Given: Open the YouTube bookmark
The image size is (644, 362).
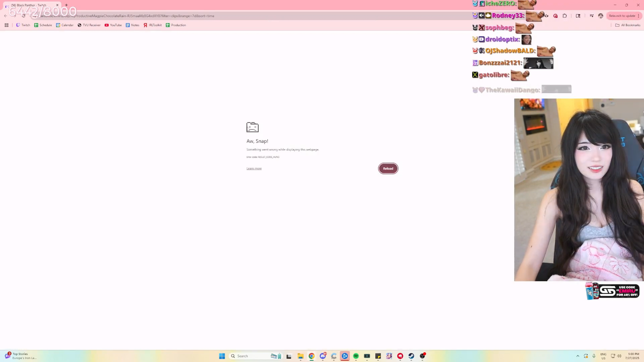Looking at the screenshot, I should [113, 25].
